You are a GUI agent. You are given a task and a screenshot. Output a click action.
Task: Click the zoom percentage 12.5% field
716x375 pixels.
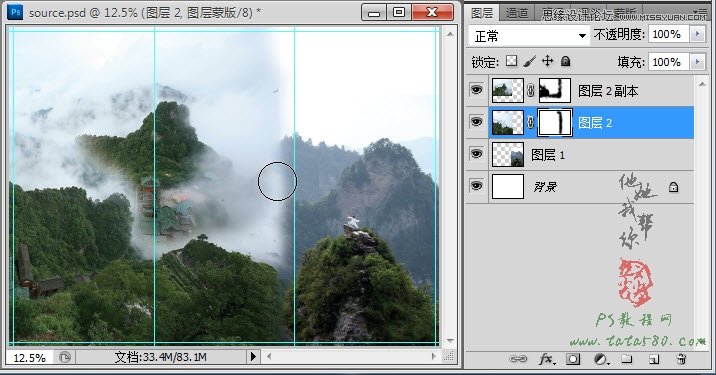click(30, 357)
